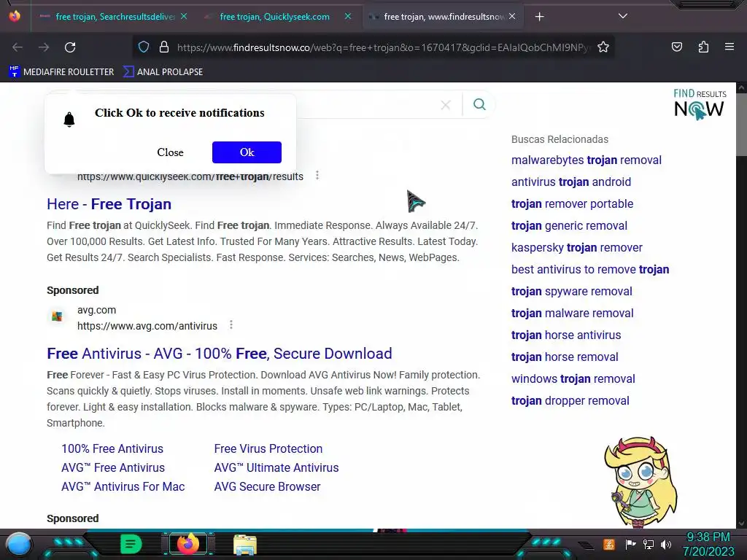Close the Quicklyseek.com tab
The height and width of the screenshot is (560, 747).
point(348,16)
